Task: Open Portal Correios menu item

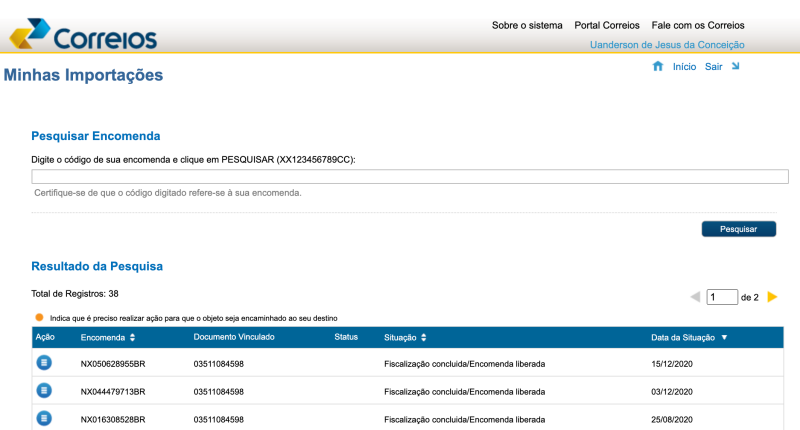Action: [606, 25]
